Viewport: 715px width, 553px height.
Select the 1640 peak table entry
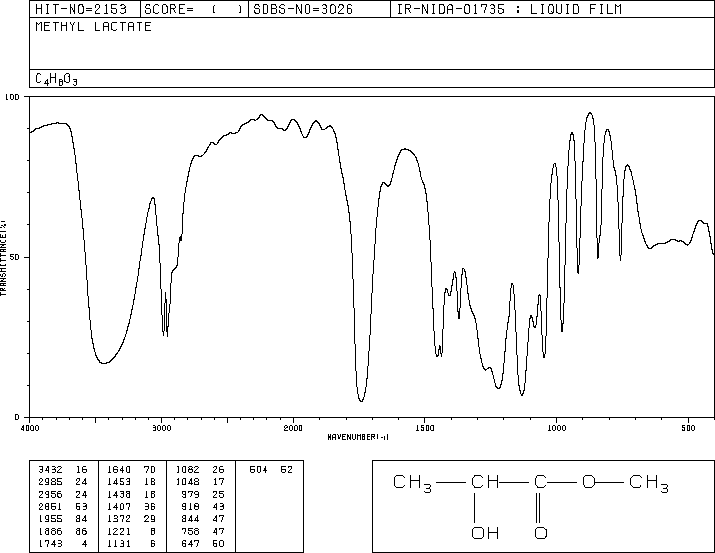[x=119, y=470]
